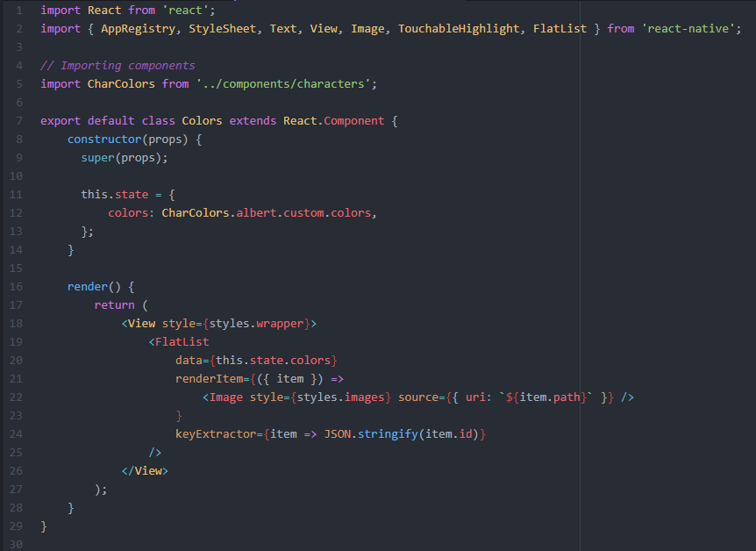
Task: Click the closing </View> tag
Action: coord(145,471)
